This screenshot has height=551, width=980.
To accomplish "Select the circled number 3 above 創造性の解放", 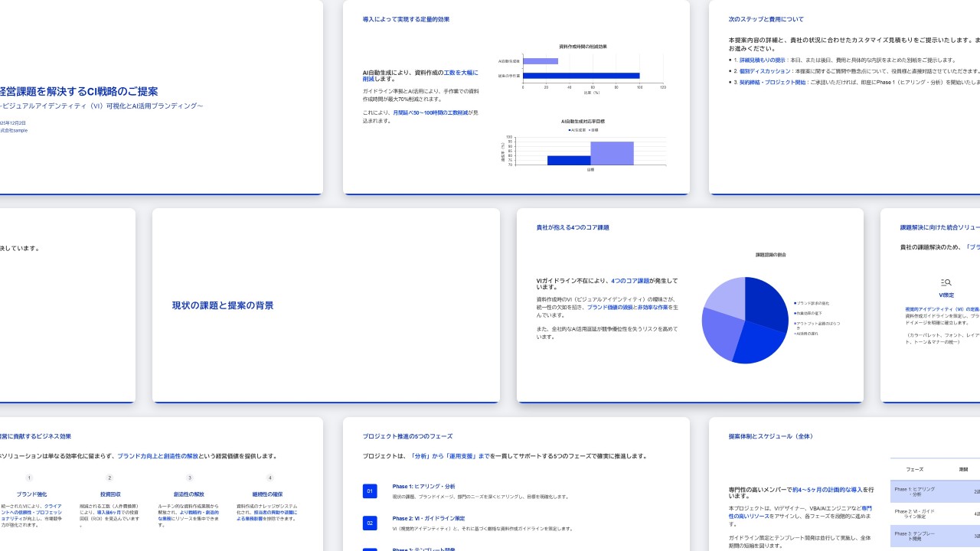I will [189, 477].
